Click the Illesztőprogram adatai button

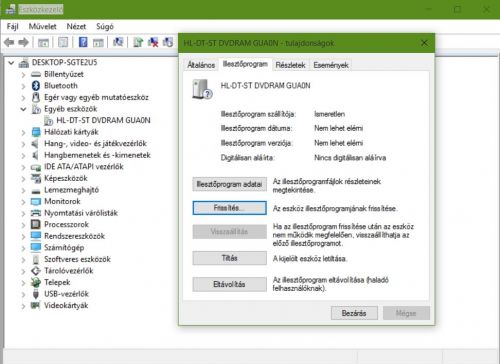(229, 184)
